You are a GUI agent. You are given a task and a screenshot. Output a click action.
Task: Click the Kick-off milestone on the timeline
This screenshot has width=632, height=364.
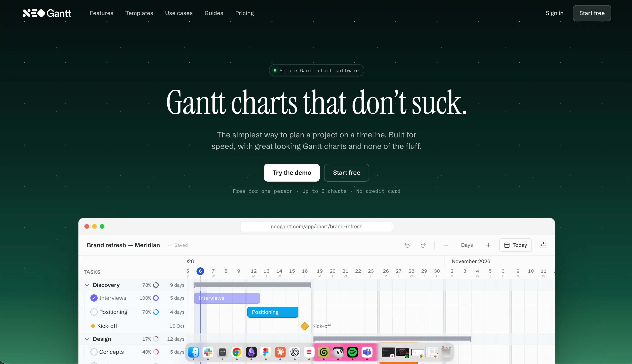(x=305, y=326)
